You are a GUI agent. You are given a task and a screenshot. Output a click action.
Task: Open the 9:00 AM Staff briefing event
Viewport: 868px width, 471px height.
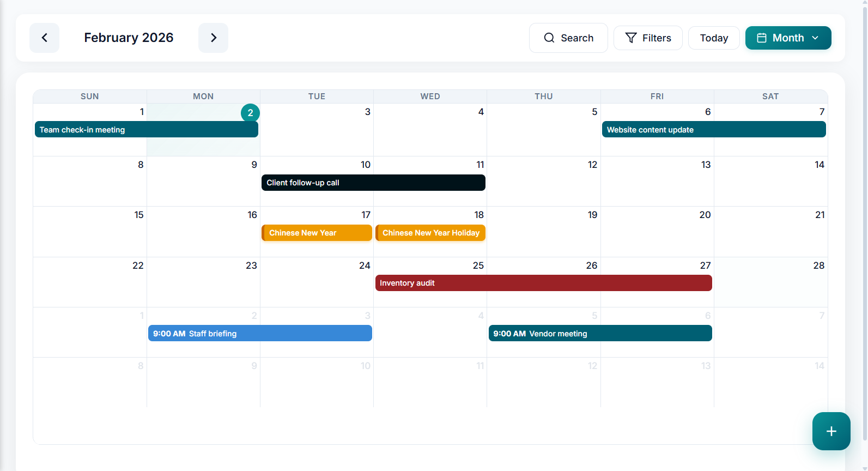coord(259,333)
